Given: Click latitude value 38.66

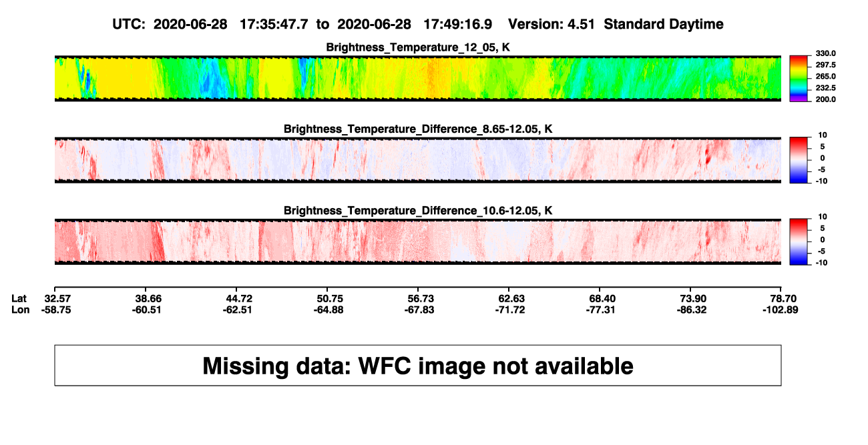Looking at the screenshot, I should point(148,298).
